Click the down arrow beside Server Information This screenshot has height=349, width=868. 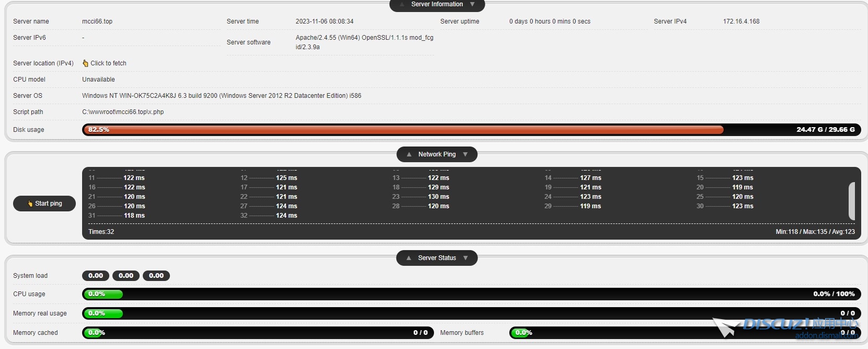click(x=472, y=4)
